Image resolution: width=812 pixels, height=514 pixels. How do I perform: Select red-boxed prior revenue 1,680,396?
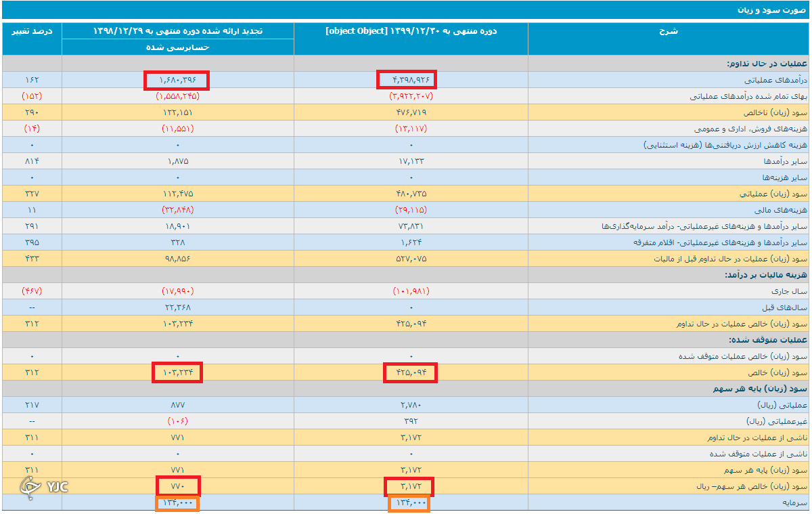coord(177,80)
